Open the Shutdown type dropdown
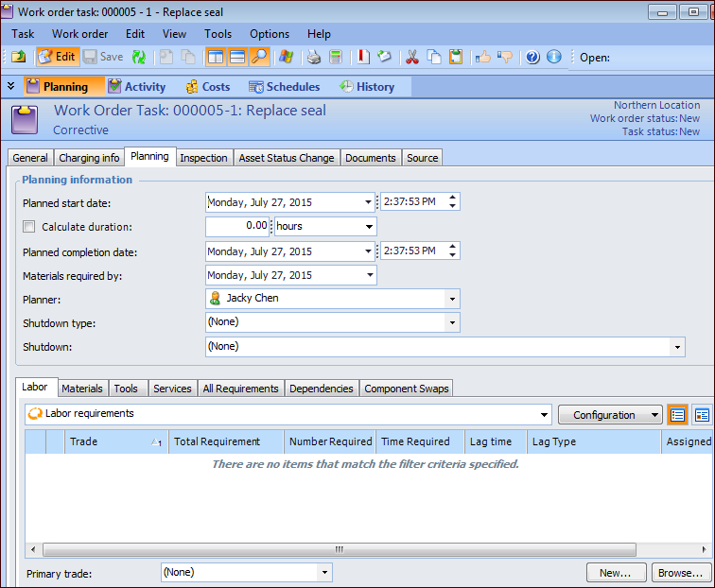Image resolution: width=715 pixels, height=588 pixels. (x=452, y=322)
